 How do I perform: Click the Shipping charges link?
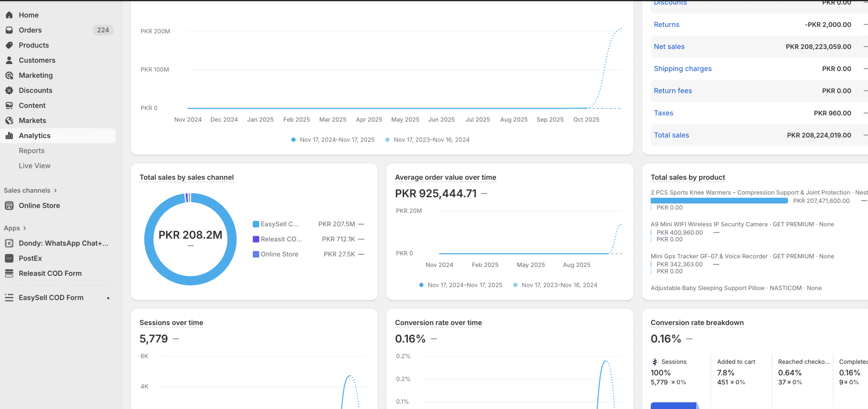(683, 69)
